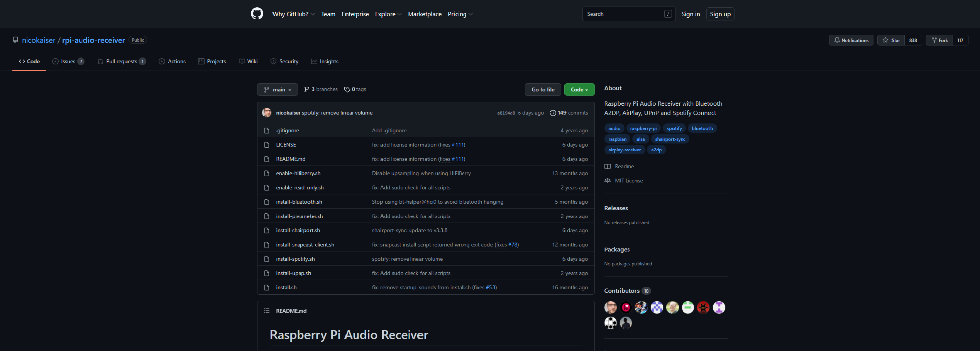The height and width of the screenshot is (351, 980).
Task: Expand the Explore dropdown
Action: 388,14
